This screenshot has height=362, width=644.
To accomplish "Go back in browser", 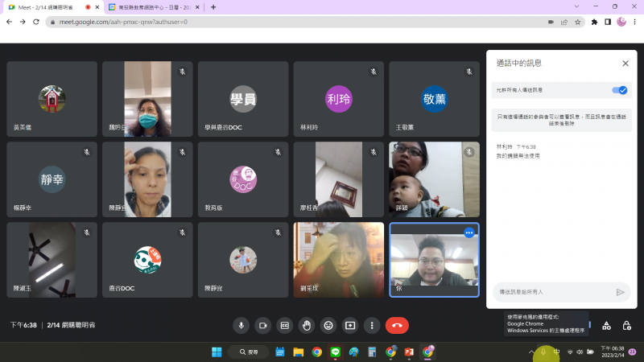I will [9, 22].
